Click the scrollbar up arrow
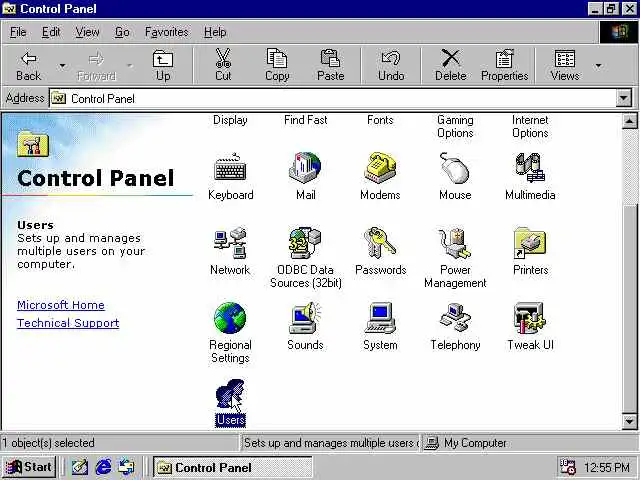640x480 pixels. (629, 121)
